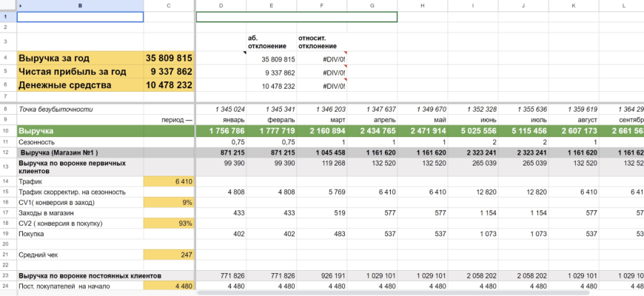Click the red error marker on F5's #DIV/0!
The height and width of the screenshot is (296, 644).
(345, 67)
